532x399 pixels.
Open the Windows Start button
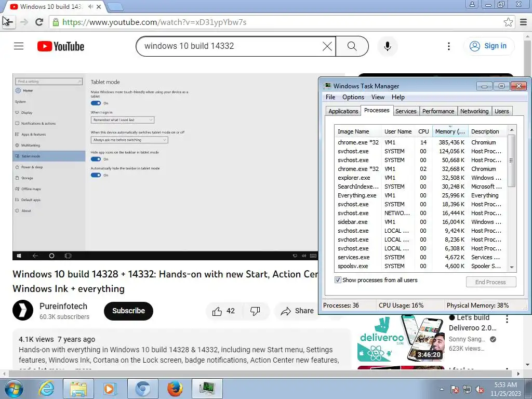click(14, 389)
